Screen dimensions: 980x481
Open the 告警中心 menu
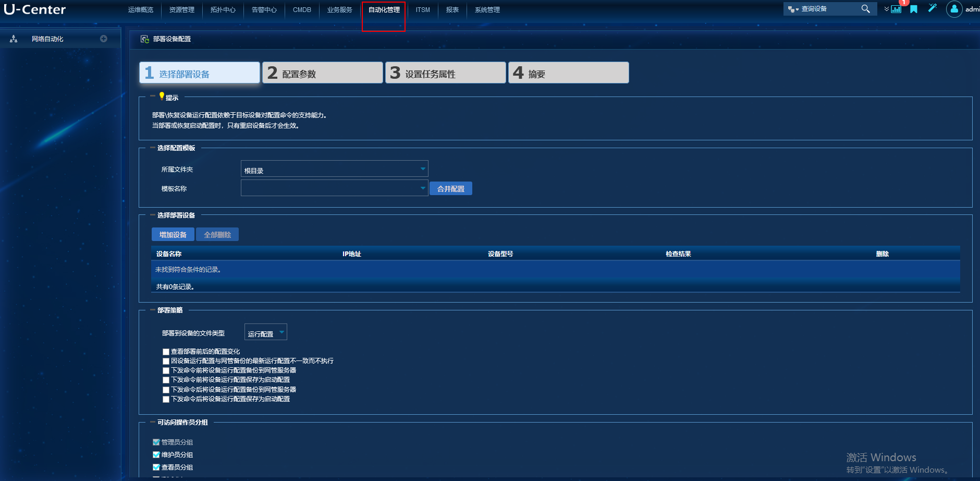pos(264,10)
